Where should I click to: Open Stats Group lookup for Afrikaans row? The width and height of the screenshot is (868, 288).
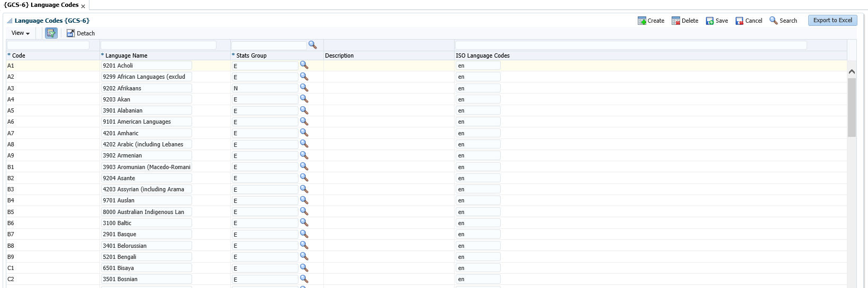304,88
